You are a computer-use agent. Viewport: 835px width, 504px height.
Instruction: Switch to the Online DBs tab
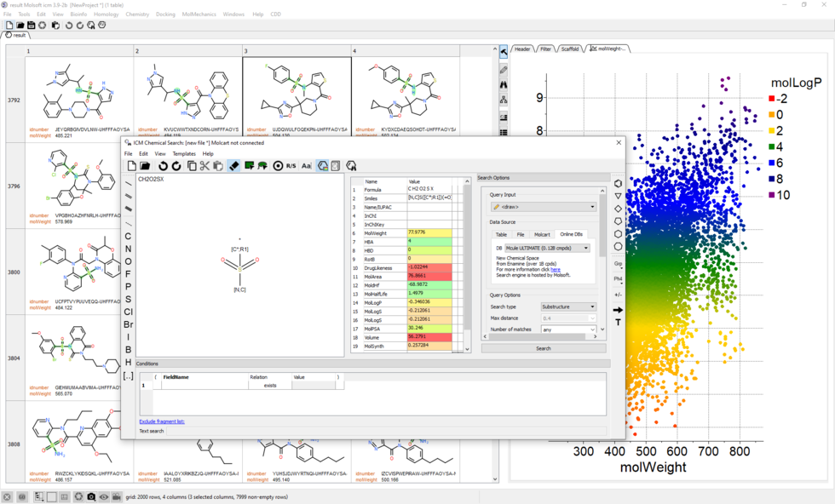point(571,234)
